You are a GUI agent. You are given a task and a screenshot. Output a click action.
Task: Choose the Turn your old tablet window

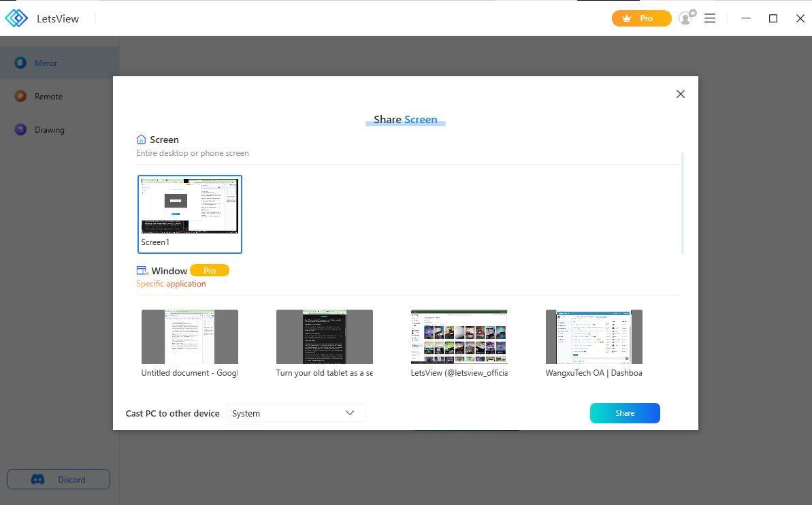coord(325,337)
